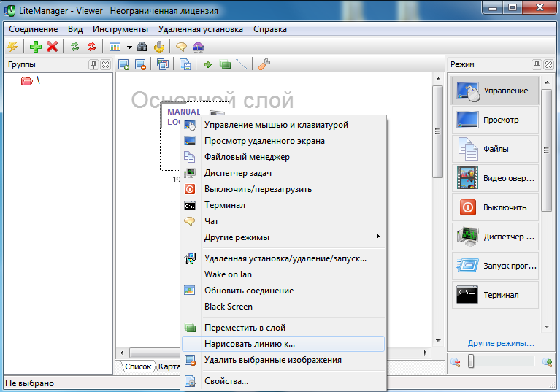Select Запуск прог... mode button
This screenshot has width=560, height=392.
(495, 266)
